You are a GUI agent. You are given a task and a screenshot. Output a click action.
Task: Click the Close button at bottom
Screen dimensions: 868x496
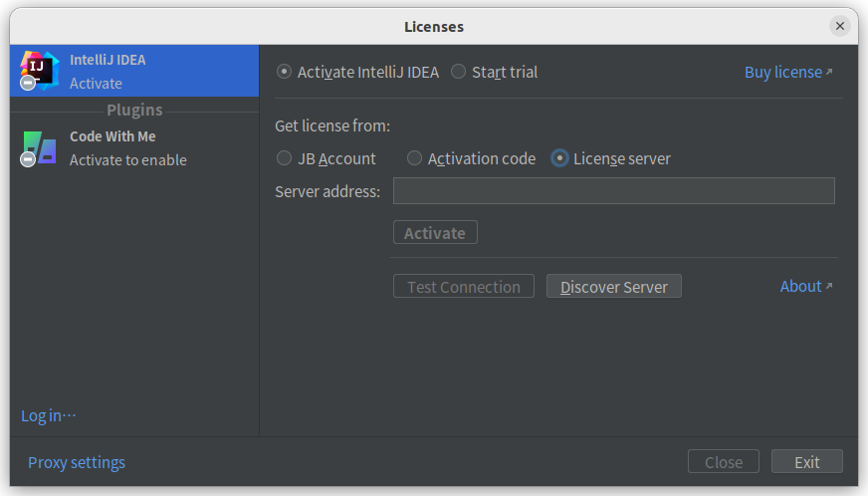pyautogui.click(x=724, y=462)
